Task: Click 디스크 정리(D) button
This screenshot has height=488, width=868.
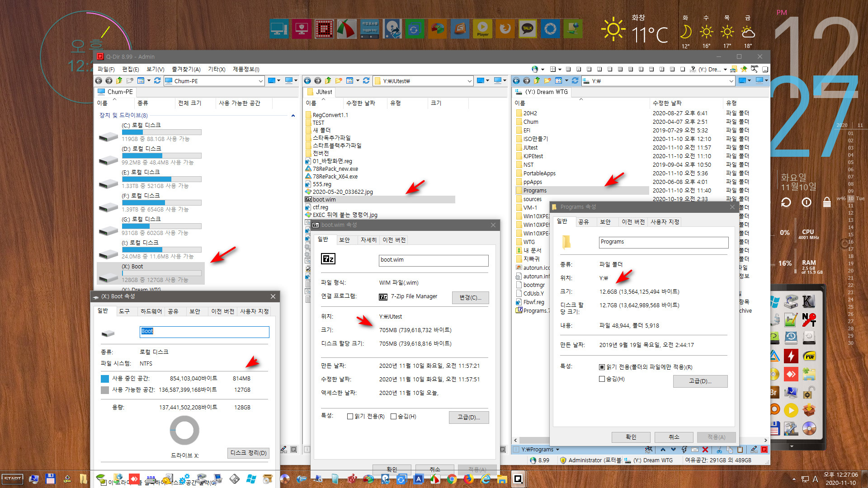Action: point(248,453)
